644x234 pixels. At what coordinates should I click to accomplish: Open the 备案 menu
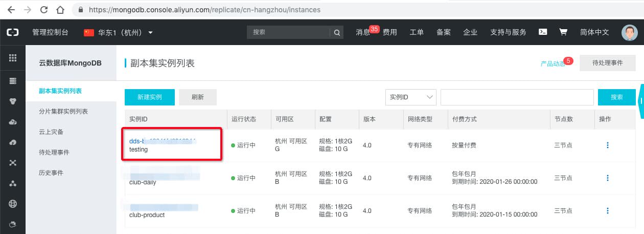point(444,32)
